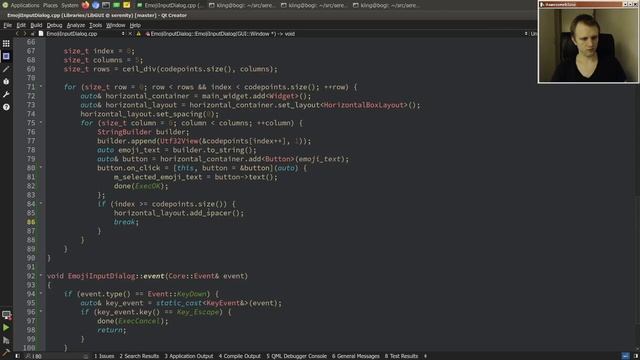
Task: Open the kit selector monitor icon
Action: pyautogui.click(x=6, y=315)
